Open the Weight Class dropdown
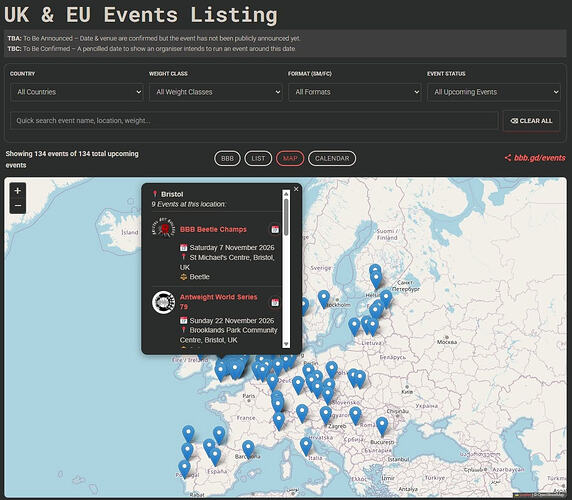The image size is (572, 500). [216, 92]
